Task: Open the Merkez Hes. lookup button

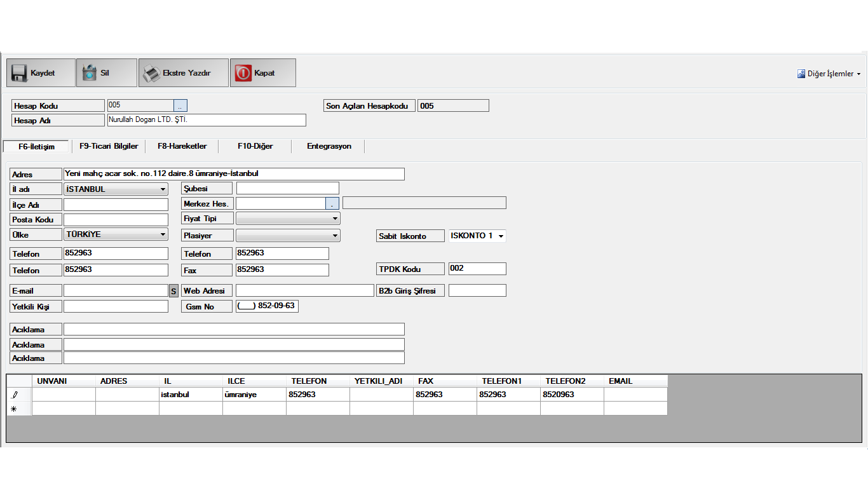Action: coord(332,203)
